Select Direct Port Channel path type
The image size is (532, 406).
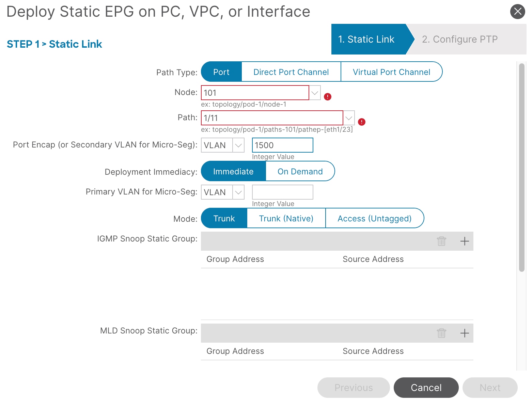point(291,72)
